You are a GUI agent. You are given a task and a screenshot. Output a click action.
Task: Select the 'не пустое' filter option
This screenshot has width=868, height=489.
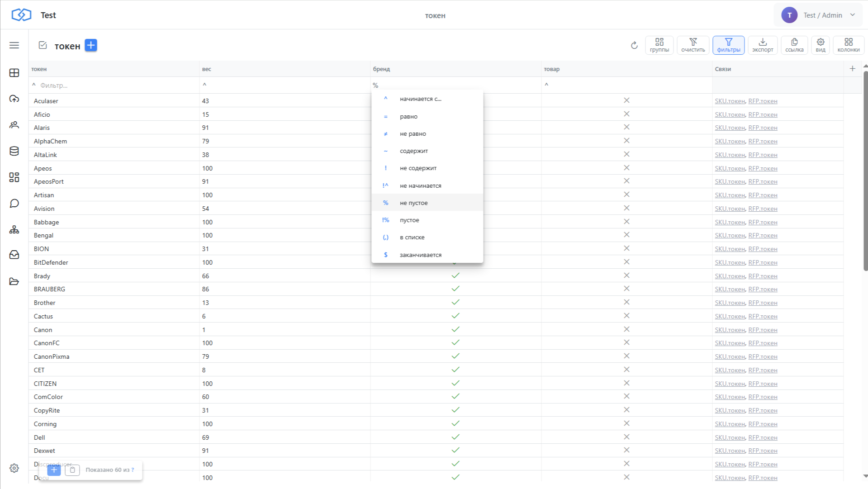pos(427,203)
